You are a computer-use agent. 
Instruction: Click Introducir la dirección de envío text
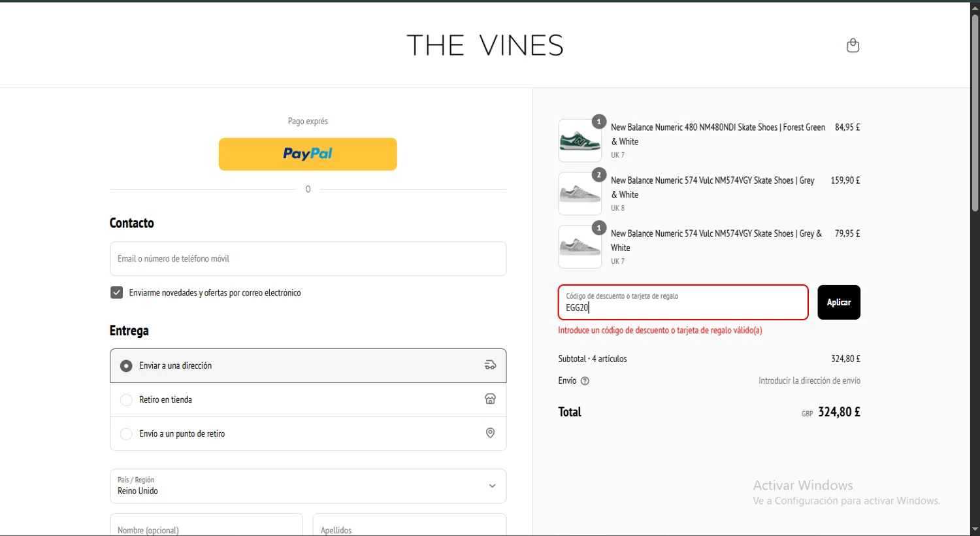click(809, 380)
